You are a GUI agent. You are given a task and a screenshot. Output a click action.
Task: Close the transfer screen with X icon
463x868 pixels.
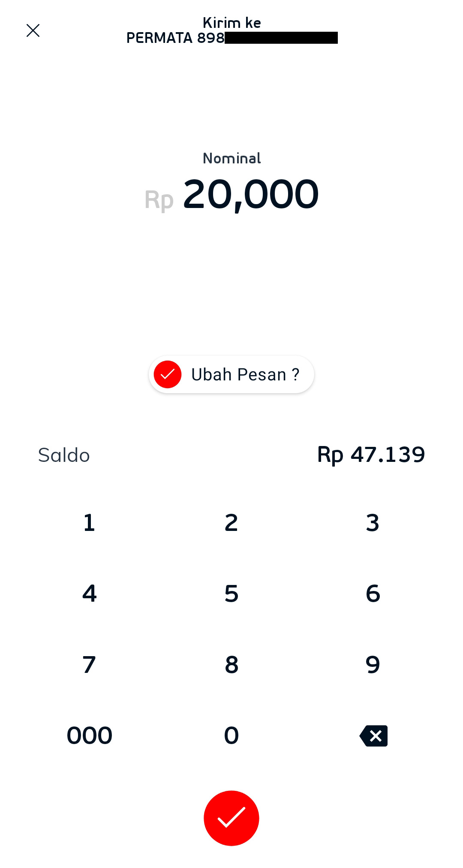click(33, 30)
